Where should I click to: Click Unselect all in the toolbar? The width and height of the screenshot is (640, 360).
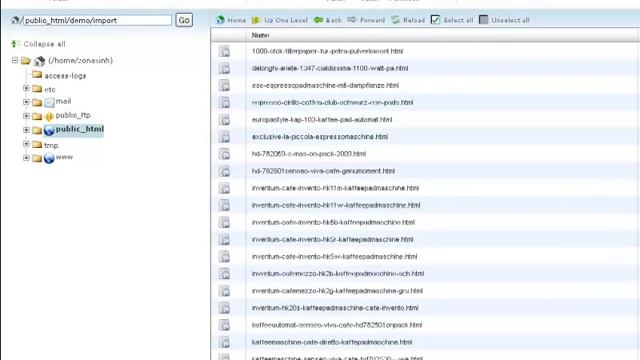[x=504, y=20]
